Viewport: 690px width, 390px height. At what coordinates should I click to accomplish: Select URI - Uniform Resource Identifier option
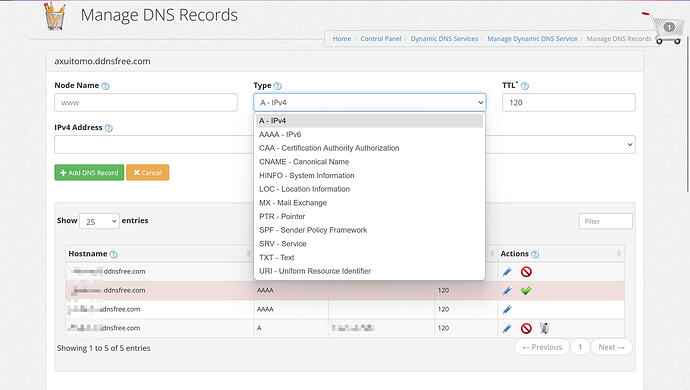(x=370, y=271)
